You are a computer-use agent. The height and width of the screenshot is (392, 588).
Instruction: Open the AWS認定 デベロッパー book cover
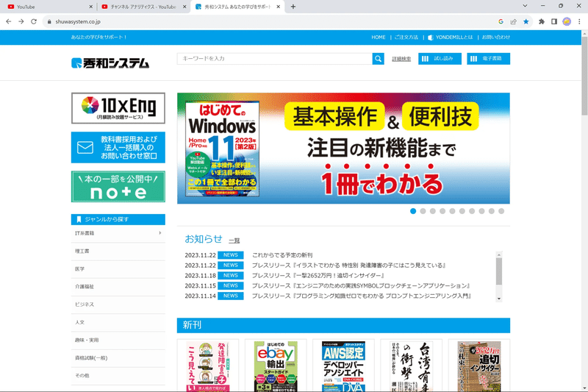(x=343, y=366)
